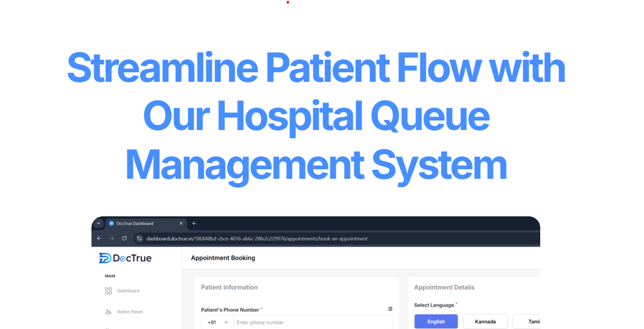Screen dimensions: 644x329
Task: Click the clipboard icon beside the phone field
Action: (390, 308)
